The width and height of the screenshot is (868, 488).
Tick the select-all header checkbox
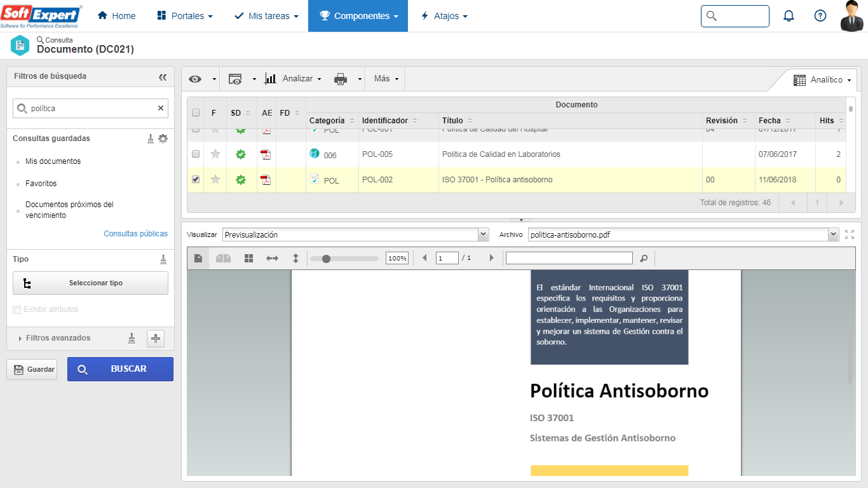196,112
